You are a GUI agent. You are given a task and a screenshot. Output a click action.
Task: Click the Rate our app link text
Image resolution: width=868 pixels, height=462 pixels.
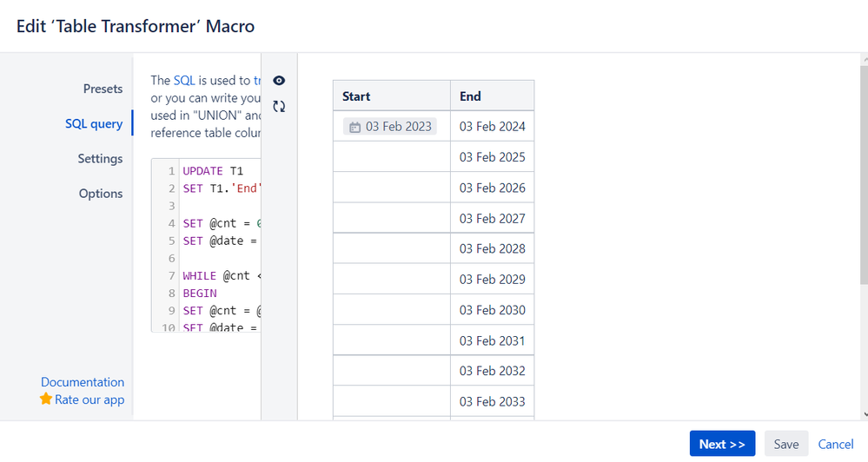(89, 400)
